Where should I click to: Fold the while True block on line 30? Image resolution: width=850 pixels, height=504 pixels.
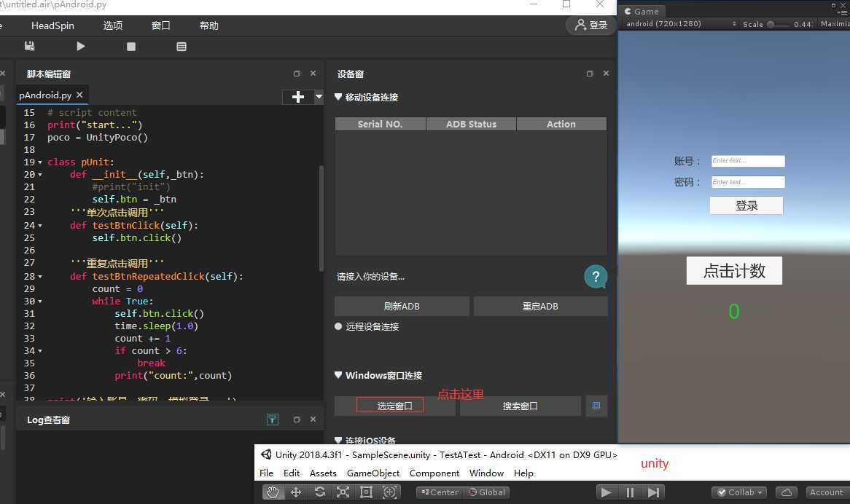[x=40, y=302]
